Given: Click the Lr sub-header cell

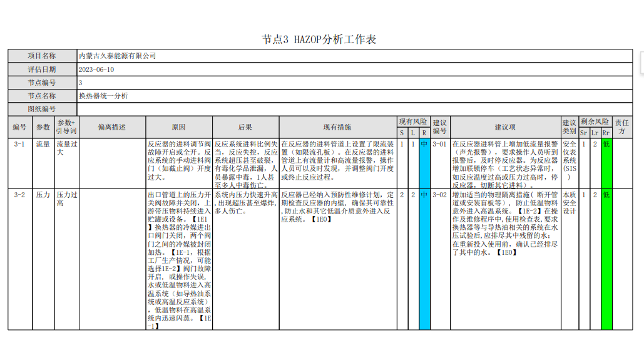Looking at the screenshot, I should [x=595, y=133].
